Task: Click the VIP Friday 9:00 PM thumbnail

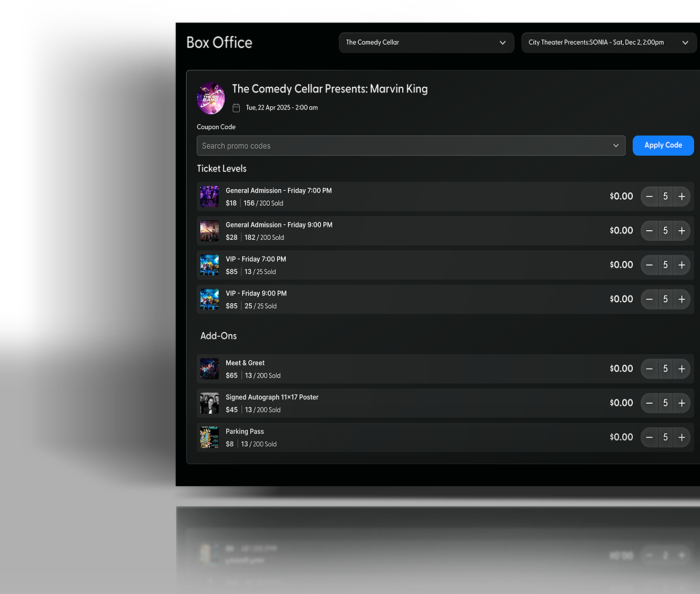Action: pos(209,299)
